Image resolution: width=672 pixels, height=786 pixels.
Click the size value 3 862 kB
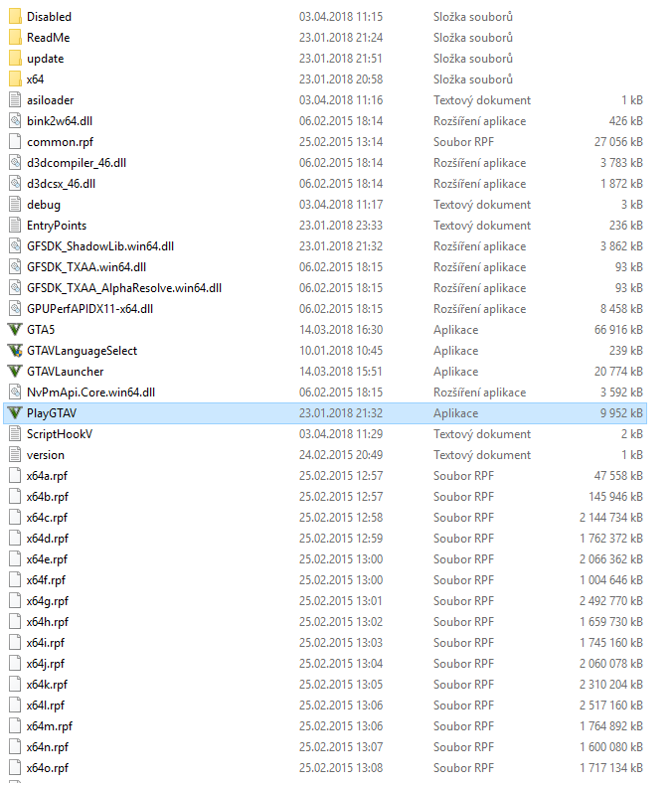coord(621,246)
